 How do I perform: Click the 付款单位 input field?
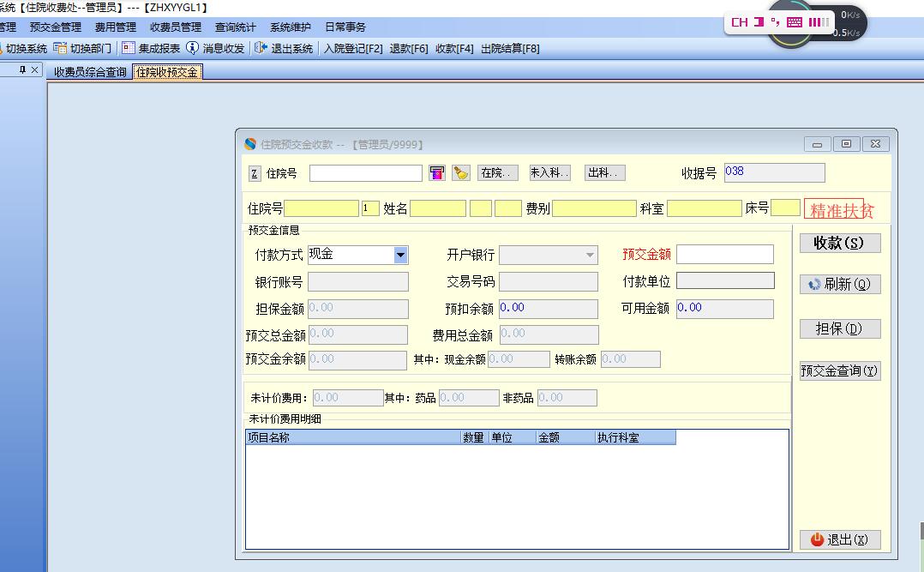click(x=725, y=280)
